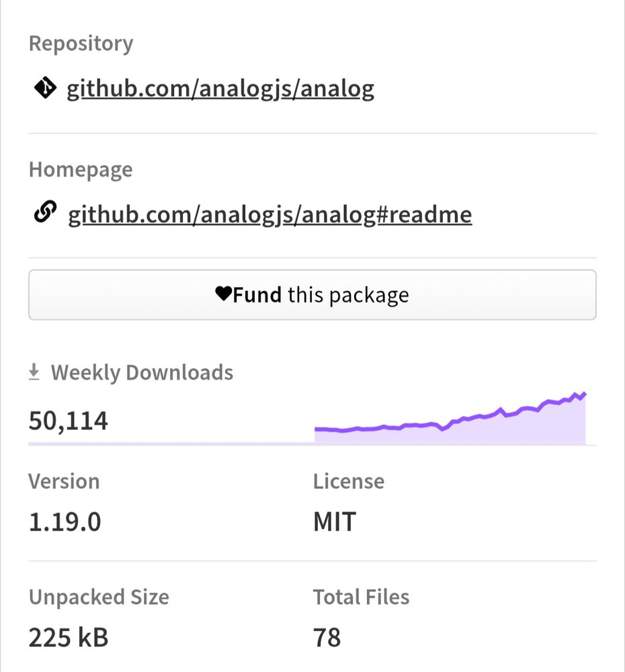
Task: Open the github.com/analogjs/analog#readme homepage link
Action: 270,214
